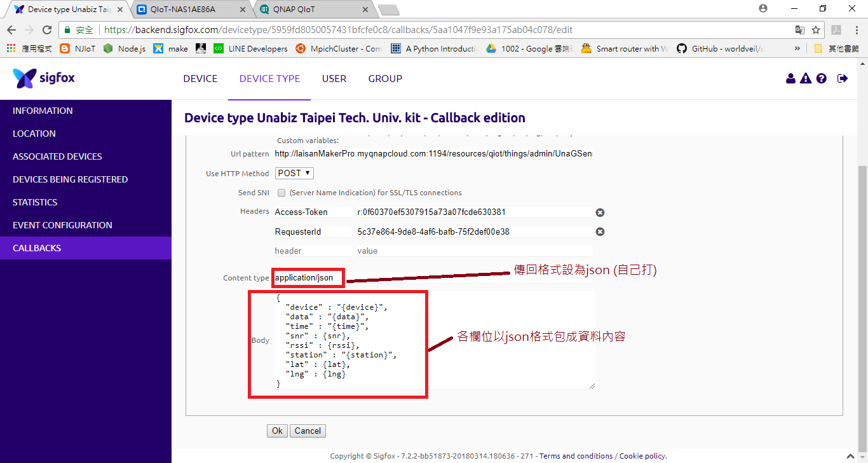Screen dimensions: 868x463
Task: Open the NJIoT bookmark
Action: 78,48
